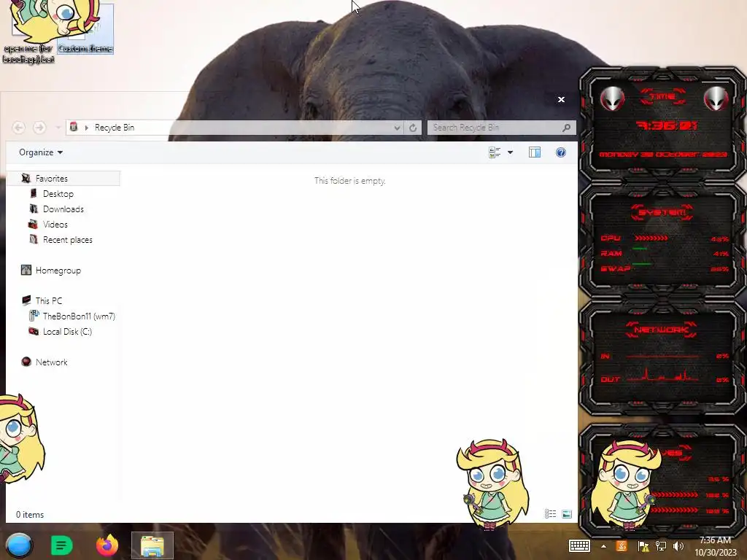Go forward using the forward arrow
Screen dimensions: 747x560
point(39,128)
